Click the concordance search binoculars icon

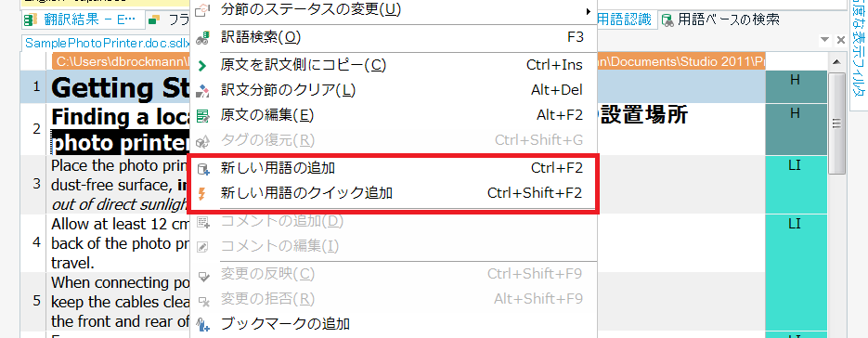[x=203, y=38]
